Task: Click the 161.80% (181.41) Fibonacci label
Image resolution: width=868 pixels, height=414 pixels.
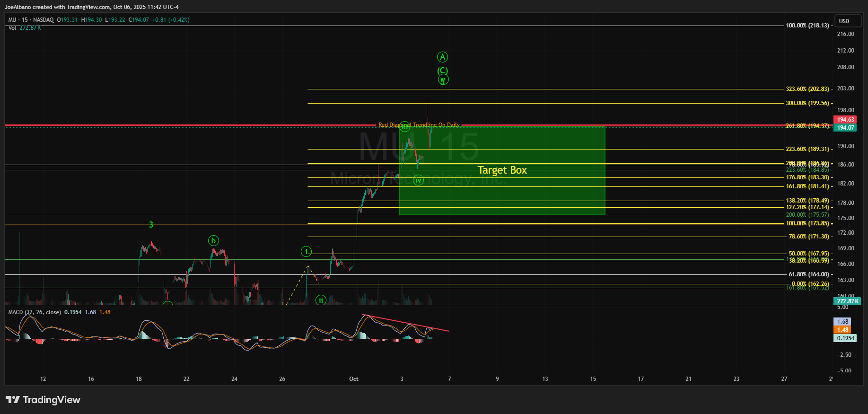Action: pyautogui.click(x=807, y=186)
